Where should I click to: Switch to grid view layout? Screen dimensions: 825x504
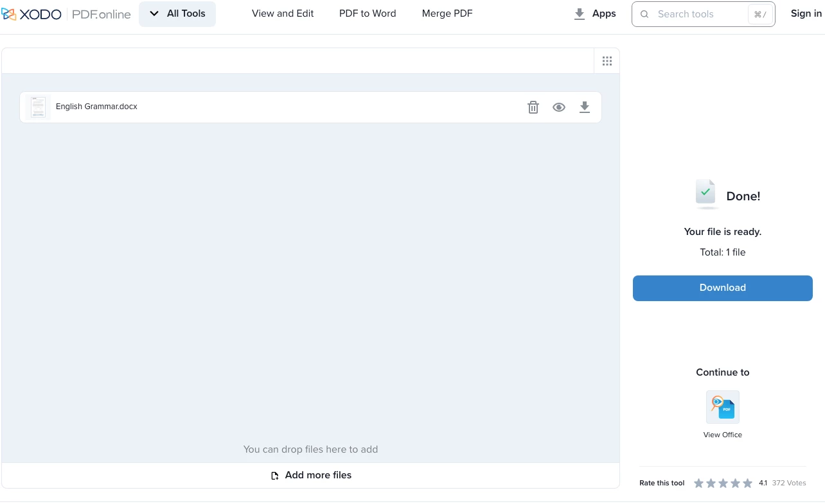click(607, 61)
